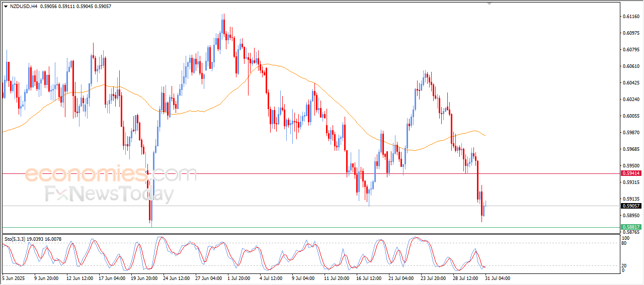Click the Sto(5,3,3) 19.0393 16.0078 indicator label
This screenshot has height=285, width=644.
coord(33,239)
